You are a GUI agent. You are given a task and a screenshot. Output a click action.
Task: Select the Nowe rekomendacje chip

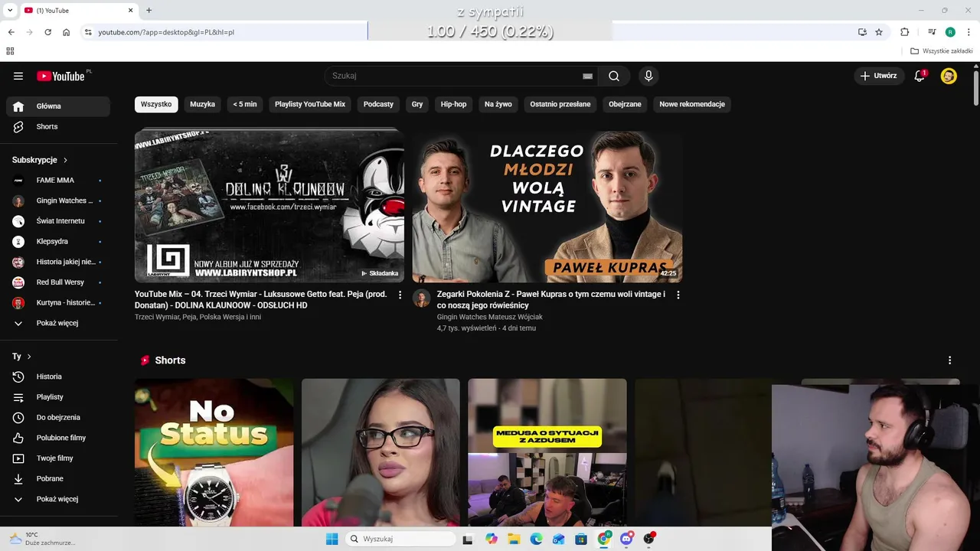pos(692,104)
